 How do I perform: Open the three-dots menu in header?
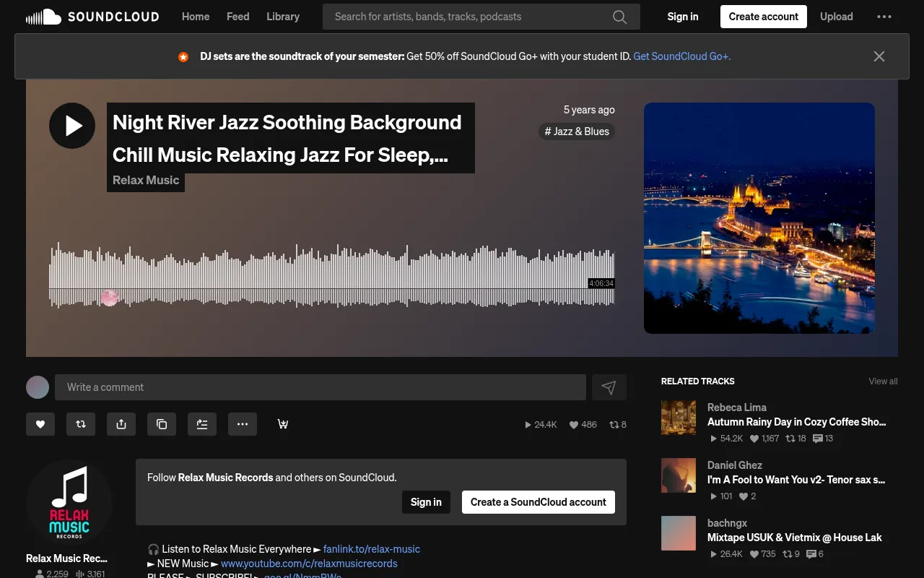(884, 17)
